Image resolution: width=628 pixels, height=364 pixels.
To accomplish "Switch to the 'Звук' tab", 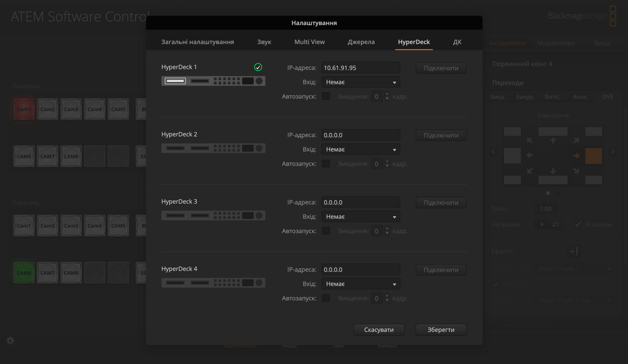I will click(264, 42).
